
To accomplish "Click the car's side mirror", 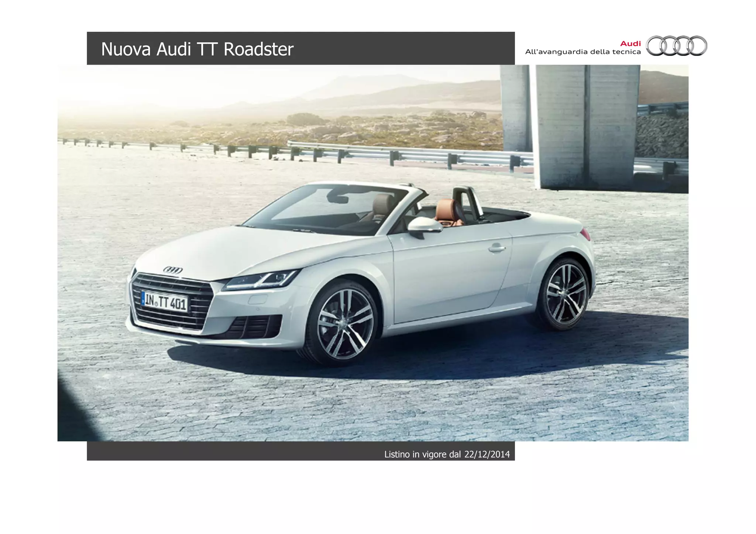I will pyautogui.click(x=425, y=225).
